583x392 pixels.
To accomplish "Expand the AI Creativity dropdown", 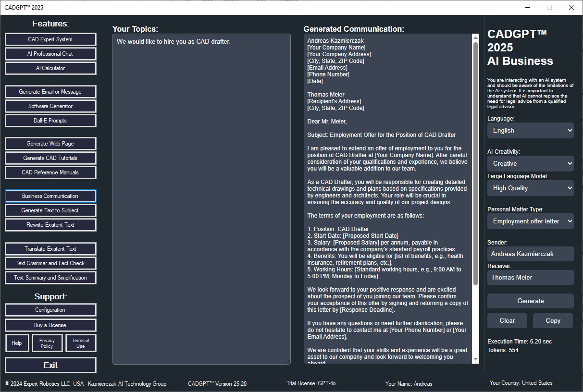I will click(x=531, y=163).
